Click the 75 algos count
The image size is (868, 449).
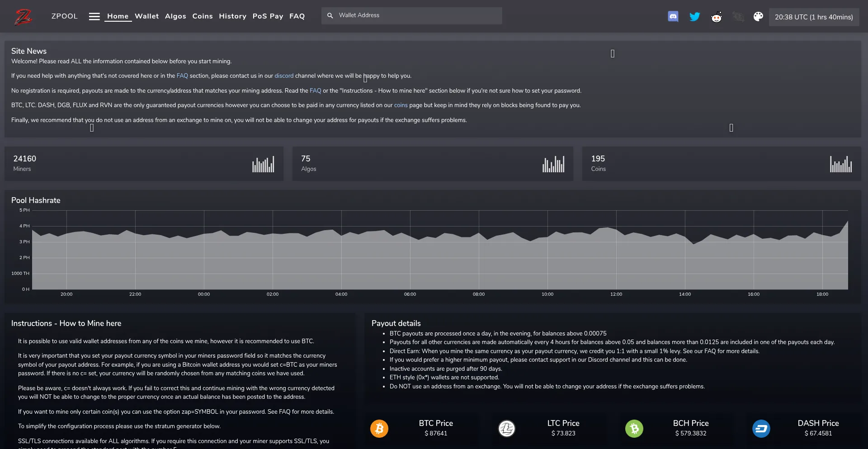[306, 159]
